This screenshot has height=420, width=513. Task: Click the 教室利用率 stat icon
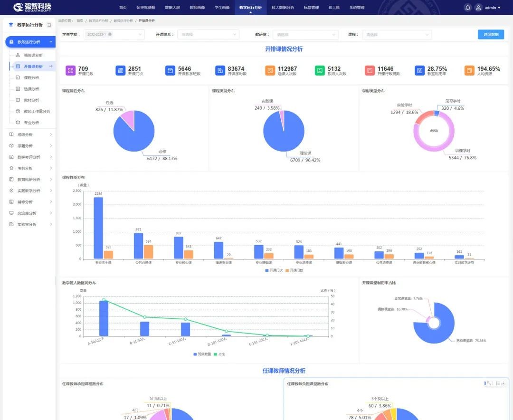[419, 70]
